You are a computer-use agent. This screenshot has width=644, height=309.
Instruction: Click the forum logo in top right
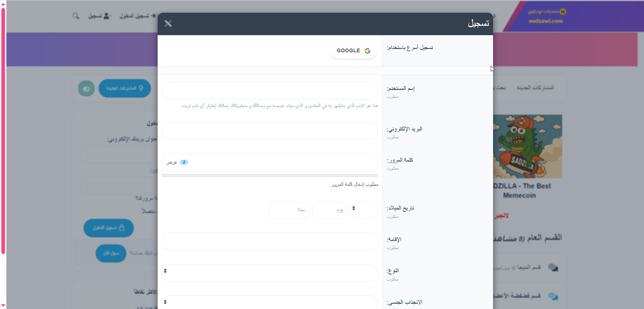(546, 16)
